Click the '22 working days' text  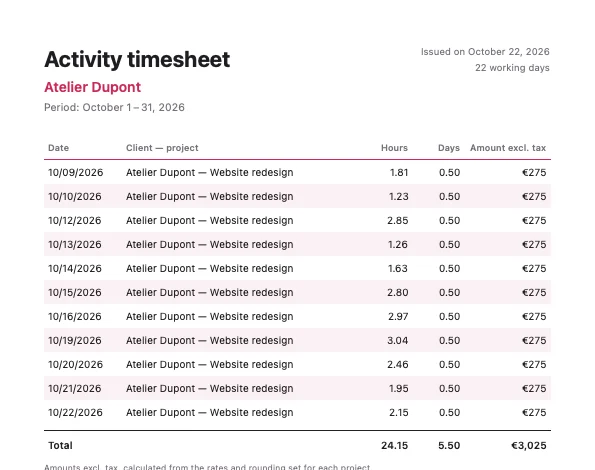(x=512, y=68)
